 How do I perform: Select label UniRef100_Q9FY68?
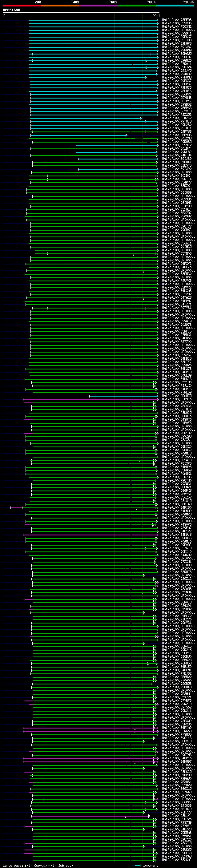click(177, 132)
